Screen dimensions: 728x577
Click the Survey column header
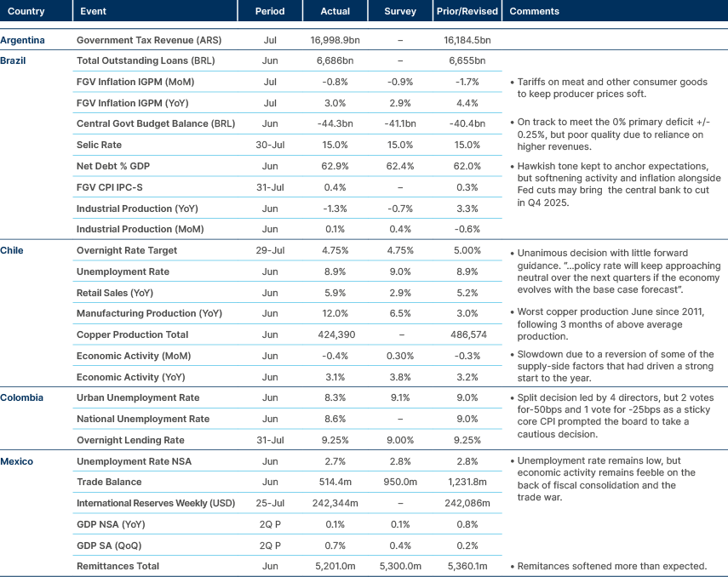[x=400, y=11]
